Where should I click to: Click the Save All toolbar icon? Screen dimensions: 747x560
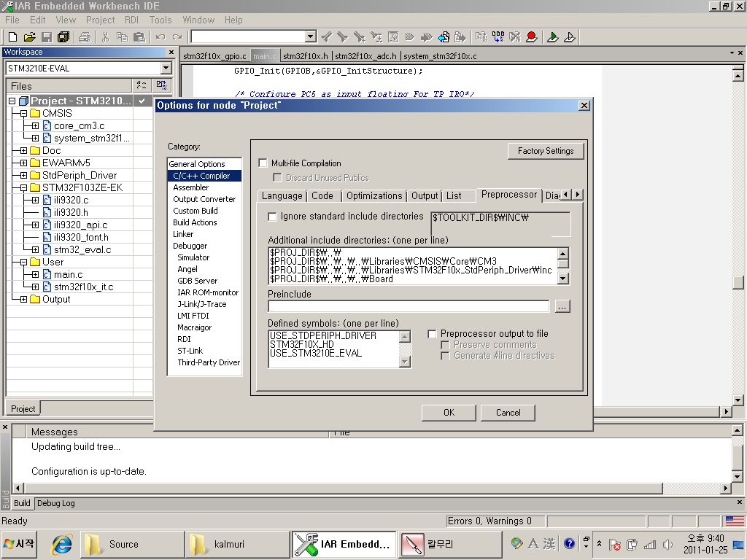tap(63, 36)
